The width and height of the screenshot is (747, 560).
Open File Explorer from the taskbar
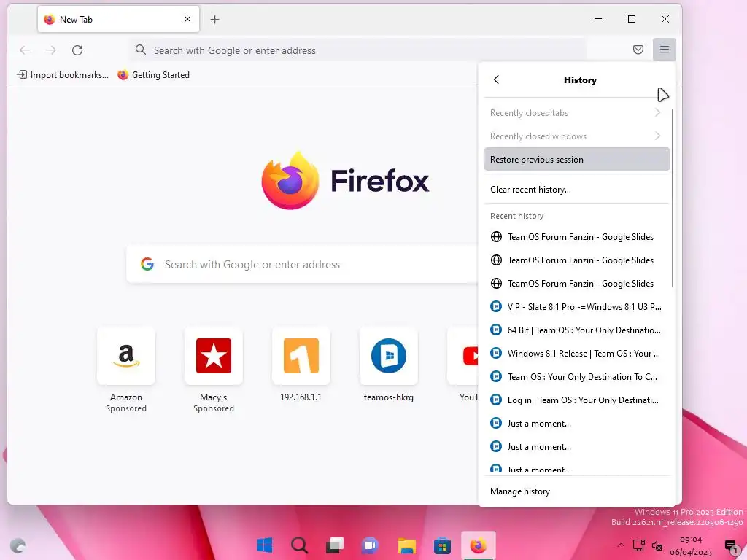click(406, 545)
